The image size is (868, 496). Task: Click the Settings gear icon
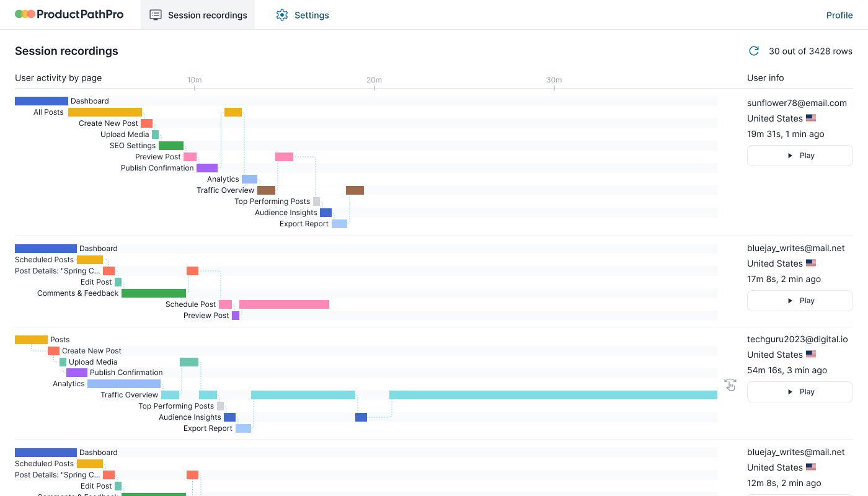pyautogui.click(x=282, y=15)
